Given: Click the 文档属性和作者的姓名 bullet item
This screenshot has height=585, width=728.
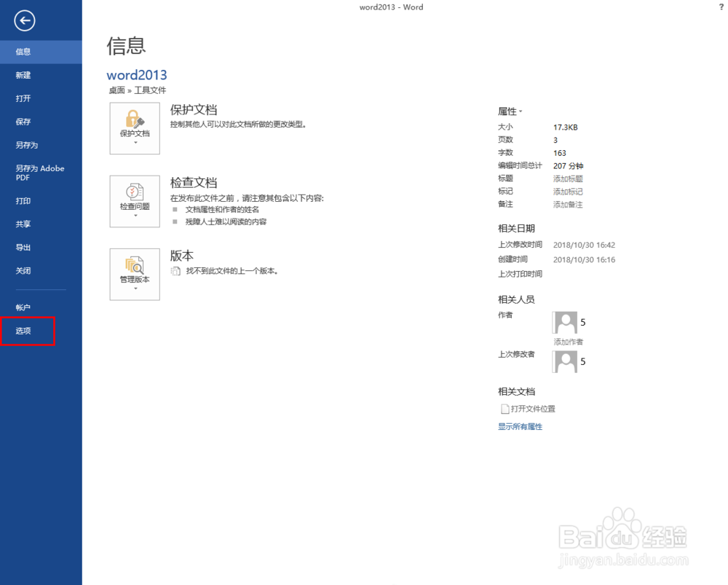Looking at the screenshot, I should (x=222, y=210).
